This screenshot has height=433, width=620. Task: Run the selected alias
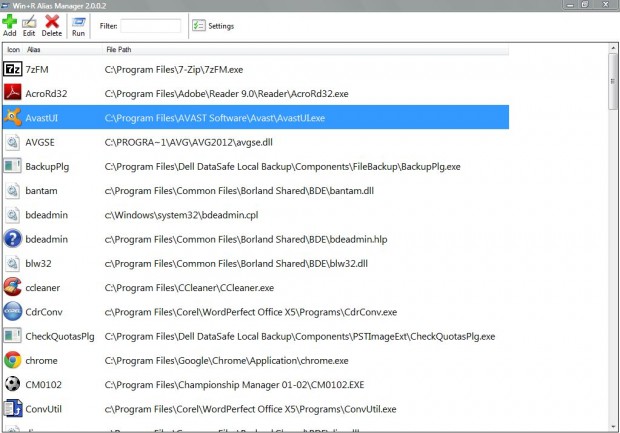coord(78,26)
